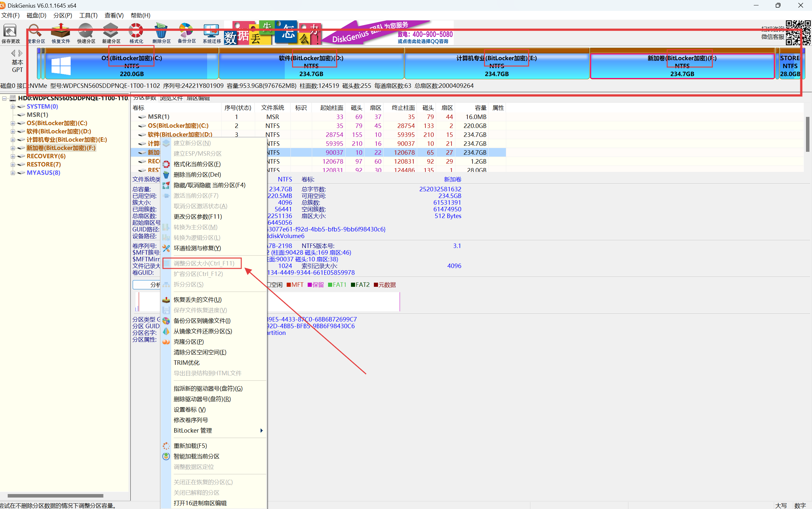Open the 快速分区 (Quick Partition) tool
The width and height of the screenshot is (812, 509).
tap(86, 33)
